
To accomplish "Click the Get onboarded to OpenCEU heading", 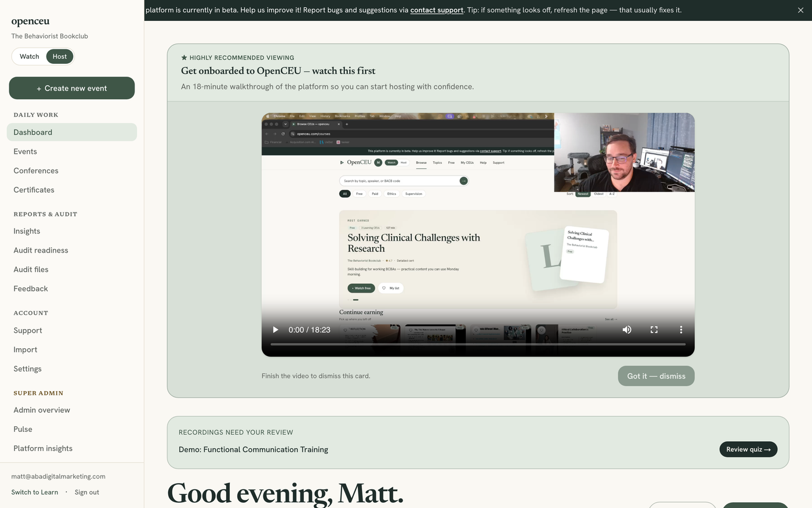I will click(278, 71).
